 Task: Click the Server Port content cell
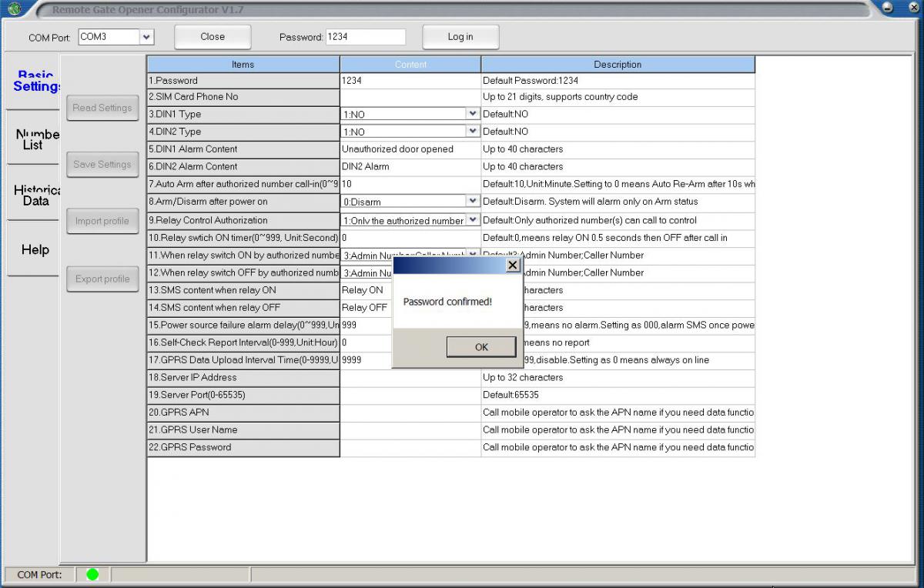410,395
